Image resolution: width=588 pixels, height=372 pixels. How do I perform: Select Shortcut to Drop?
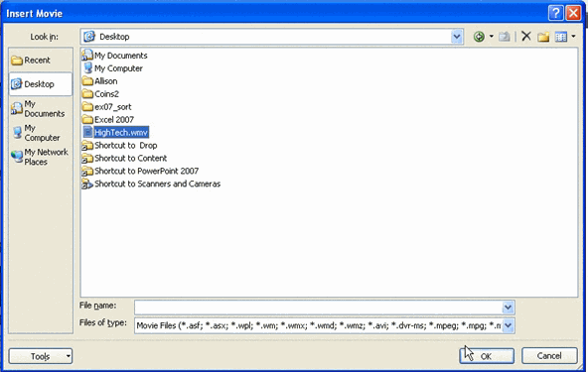click(x=119, y=146)
